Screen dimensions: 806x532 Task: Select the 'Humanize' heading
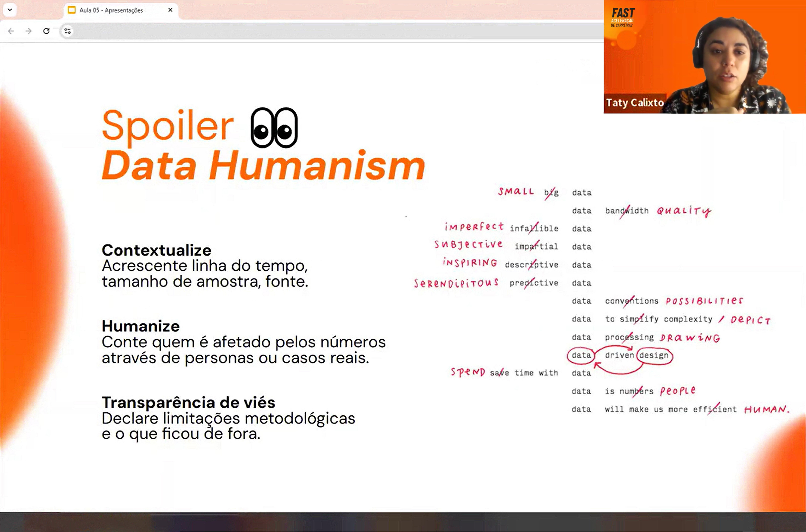point(140,326)
